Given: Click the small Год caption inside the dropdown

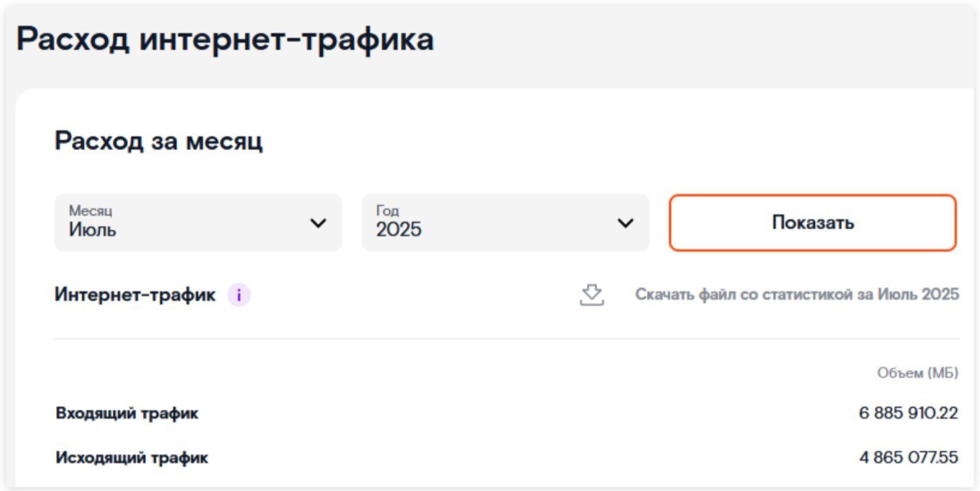Looking at the screenshot, I should [388, 210].
